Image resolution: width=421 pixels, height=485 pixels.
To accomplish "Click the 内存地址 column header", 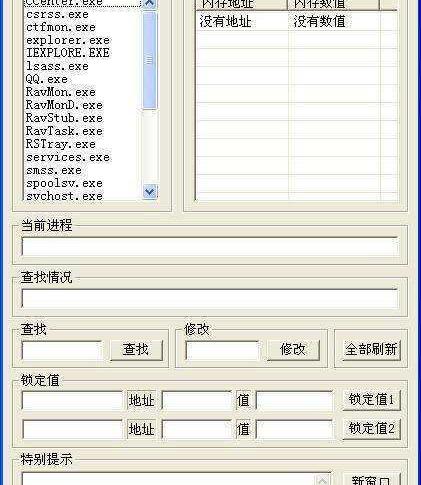I will [x=241, y=4].
